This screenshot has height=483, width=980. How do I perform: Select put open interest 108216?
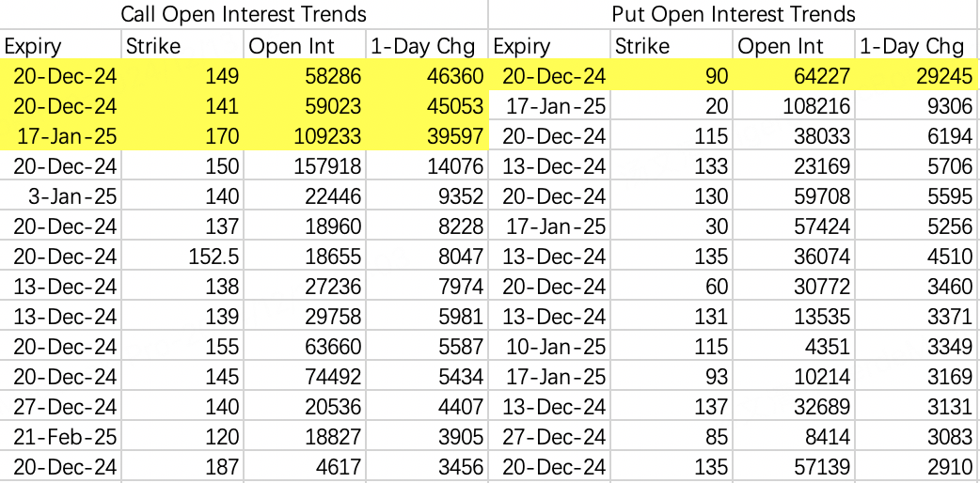[793, 106]
